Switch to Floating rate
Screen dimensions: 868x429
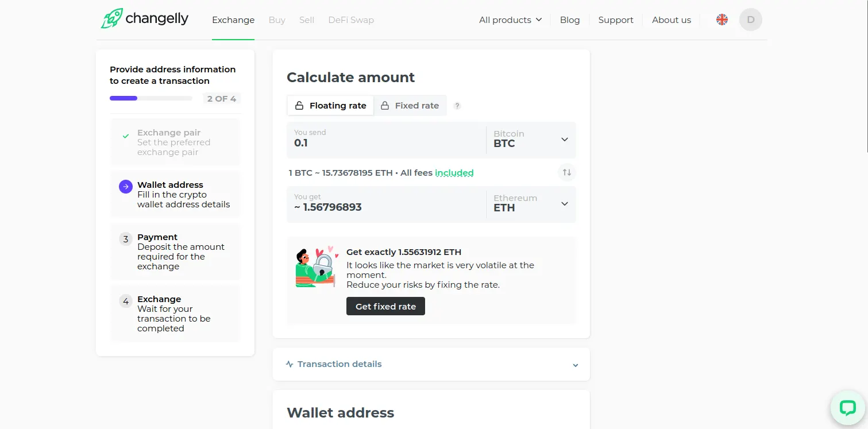click(x=331, y=106)
